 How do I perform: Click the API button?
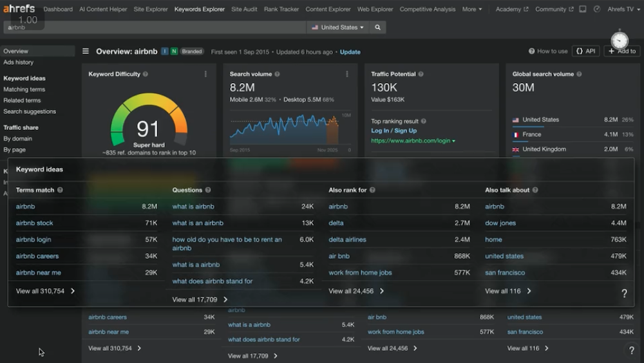[x=585, y=51]
